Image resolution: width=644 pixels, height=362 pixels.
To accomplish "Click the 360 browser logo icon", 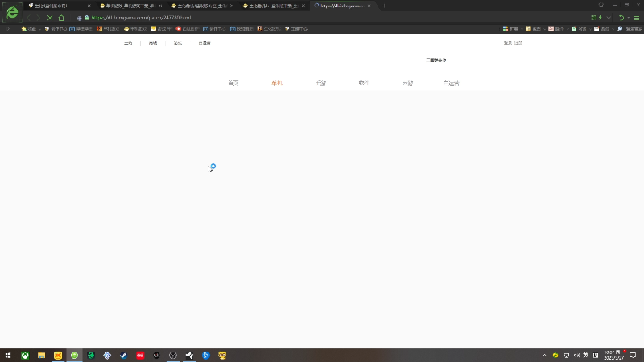I will (x=12, y=12).
